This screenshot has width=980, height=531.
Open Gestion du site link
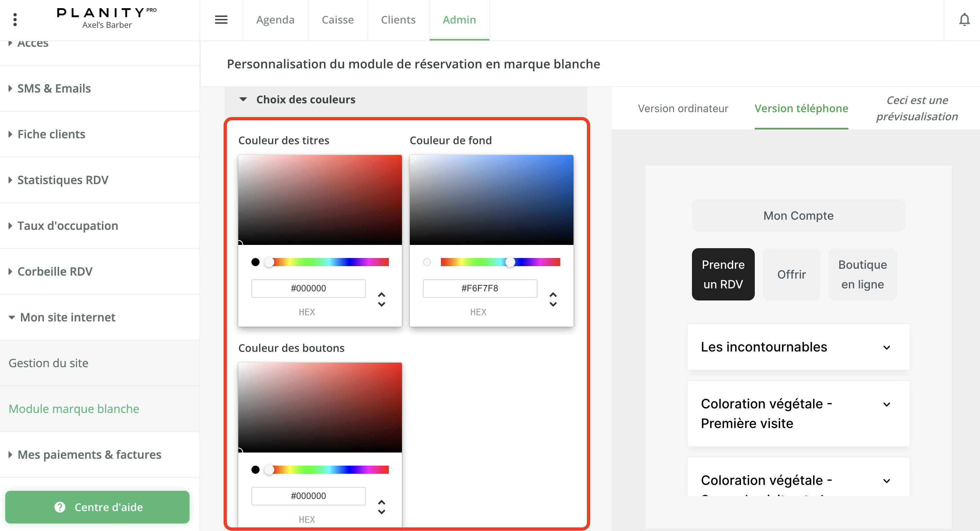(48, 363)
